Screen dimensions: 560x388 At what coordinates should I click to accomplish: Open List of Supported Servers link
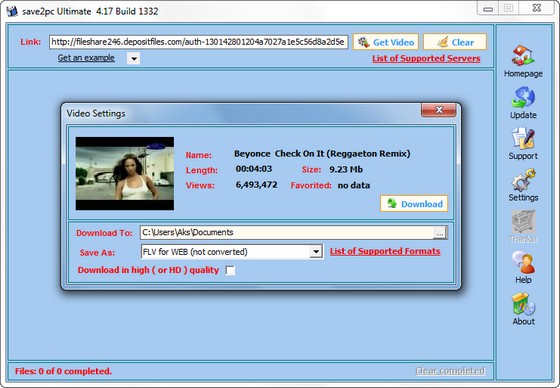coord(426,58)
